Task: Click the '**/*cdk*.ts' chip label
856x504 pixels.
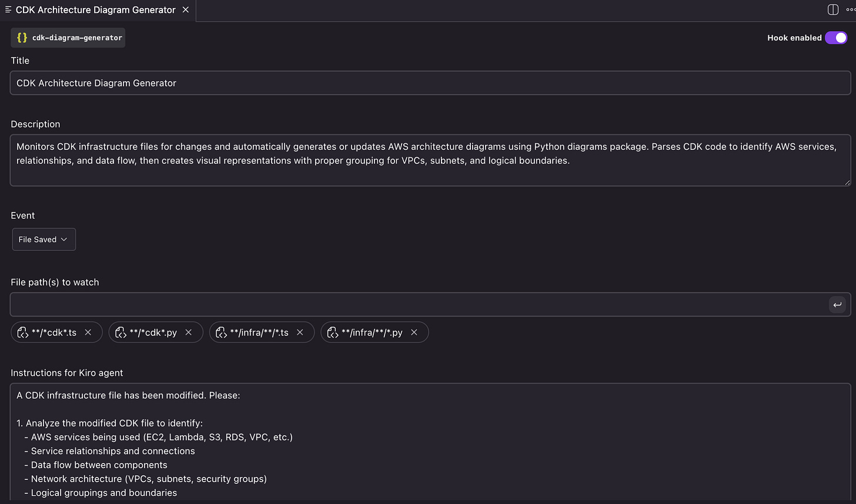Action: pyautogui.click(x=54, y=332)
